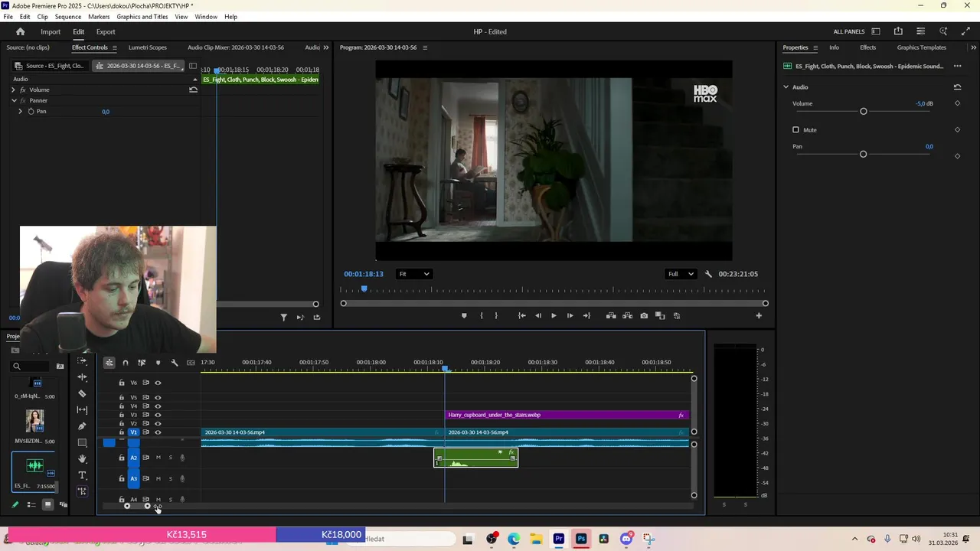This screenshot has width=980, height=551.
Task: Open Button Editor plus icon
Action: coord(759,315)
